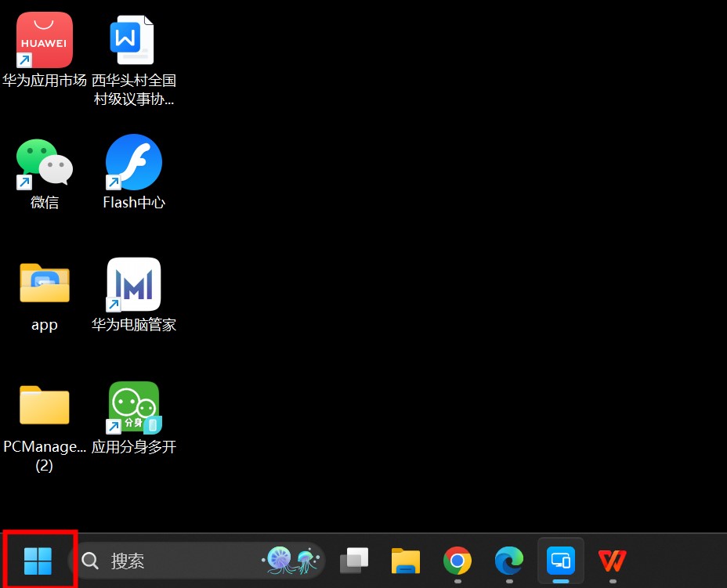727x588 pixels.
Task: Click the magnifier icon in search box
Action: [x=90, y=561]
